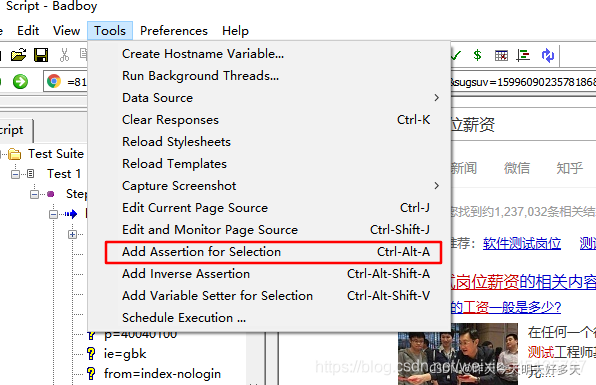Screen dimensions: 596x385
Task: Choose Add Variable Setter for Selection
Action: pyautogui.click(x=269, y=296)
